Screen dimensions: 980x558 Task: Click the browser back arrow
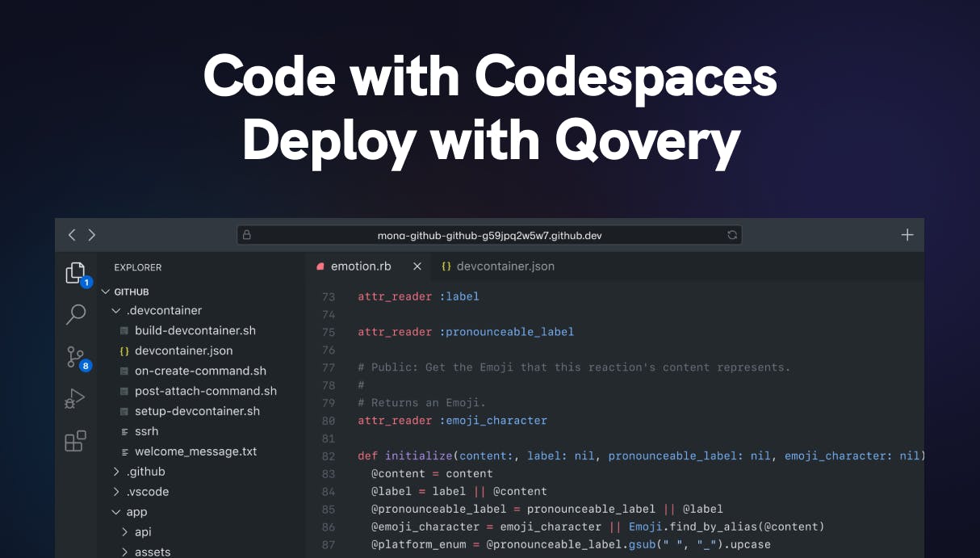(71, 234)
